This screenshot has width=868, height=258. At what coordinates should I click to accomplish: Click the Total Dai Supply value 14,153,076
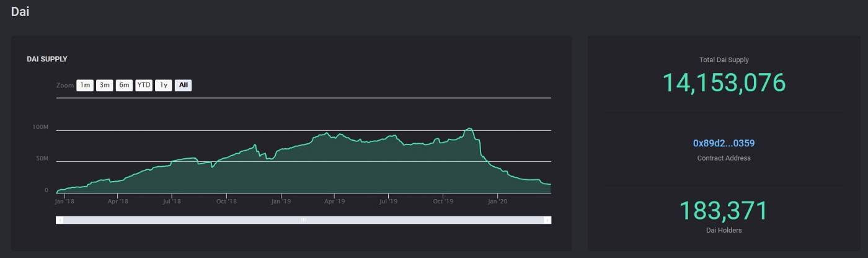(x=724, y=82)
